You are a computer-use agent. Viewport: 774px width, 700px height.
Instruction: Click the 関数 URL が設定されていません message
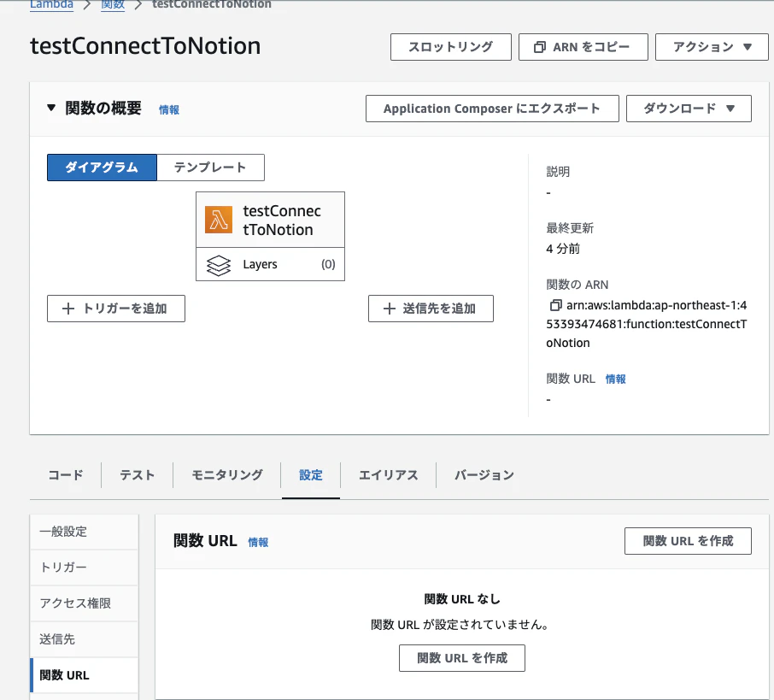point(460,625)
